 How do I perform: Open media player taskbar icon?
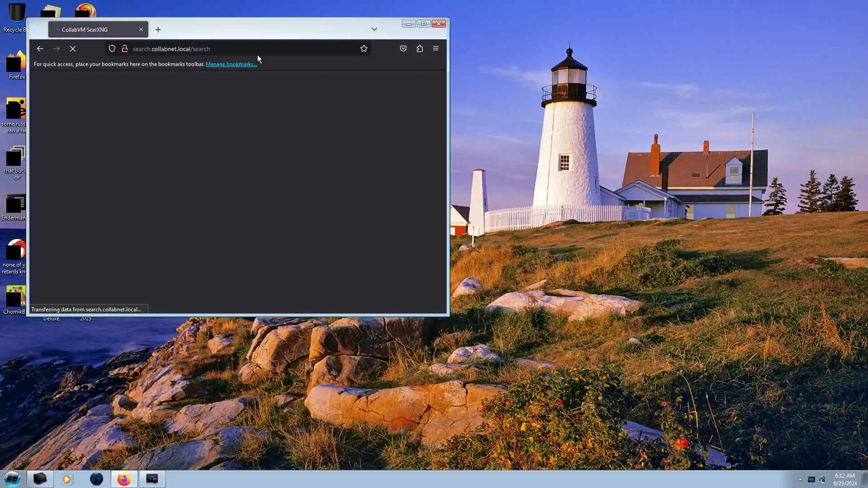coord(67,479)
